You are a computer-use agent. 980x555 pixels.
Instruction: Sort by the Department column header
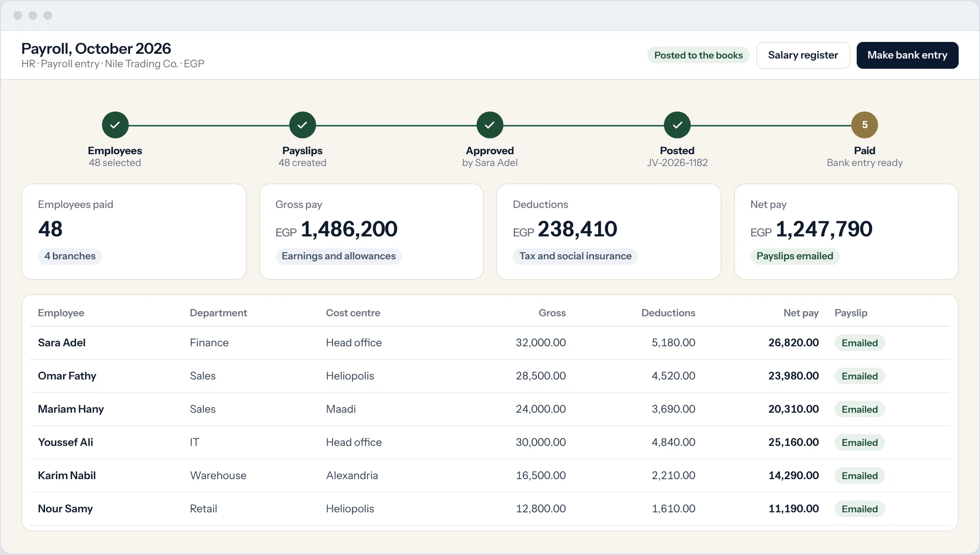click(218, 313)
